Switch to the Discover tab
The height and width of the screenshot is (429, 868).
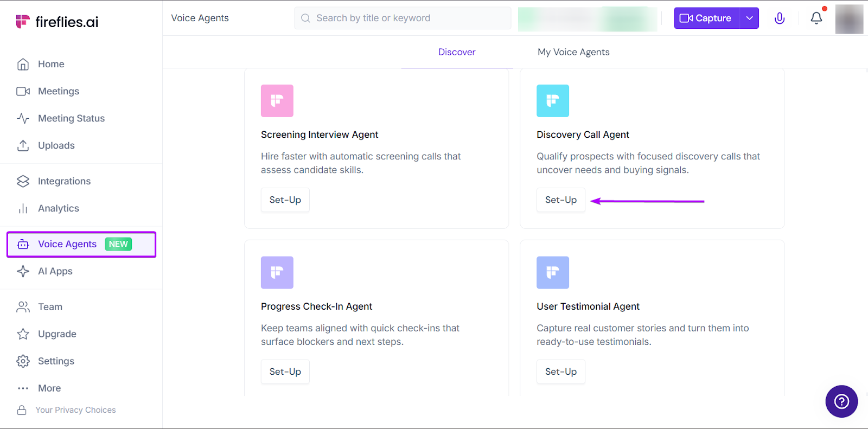coord(457,52)
